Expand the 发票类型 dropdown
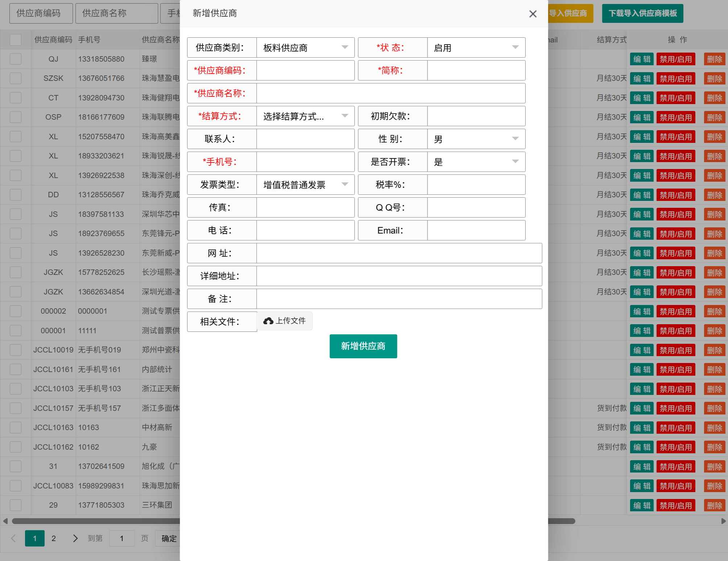 (x=305, y=185)
